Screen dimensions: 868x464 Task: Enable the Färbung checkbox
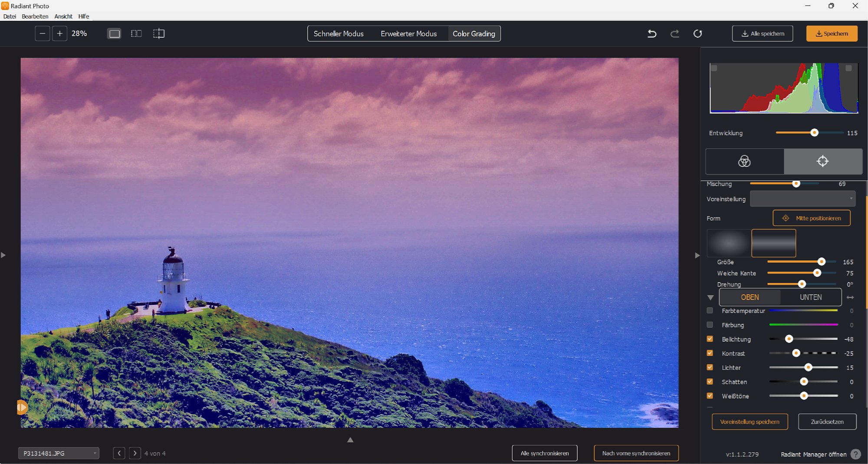coord(710,325)
